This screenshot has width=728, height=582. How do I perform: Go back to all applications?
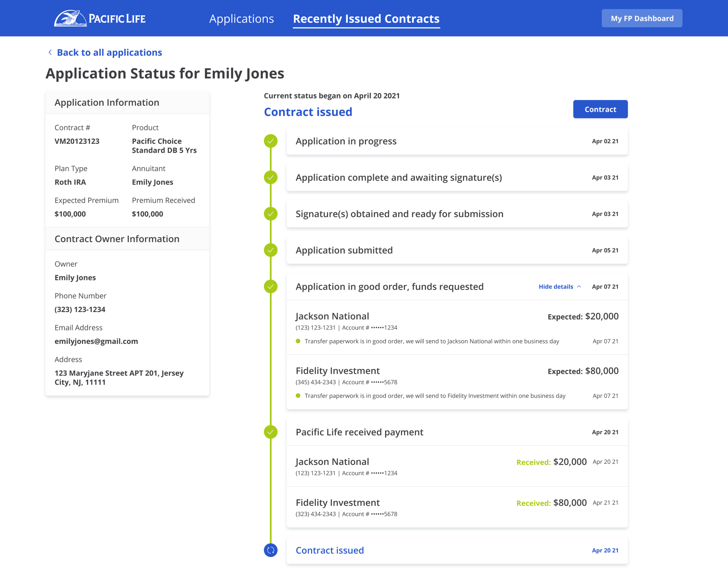(x=109, y=52)
